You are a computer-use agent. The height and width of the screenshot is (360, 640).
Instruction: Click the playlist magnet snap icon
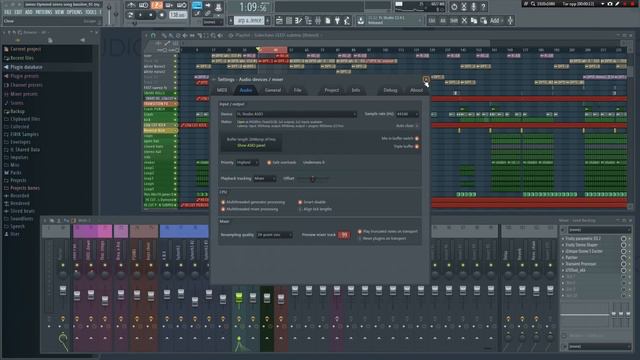click(154, 36)
